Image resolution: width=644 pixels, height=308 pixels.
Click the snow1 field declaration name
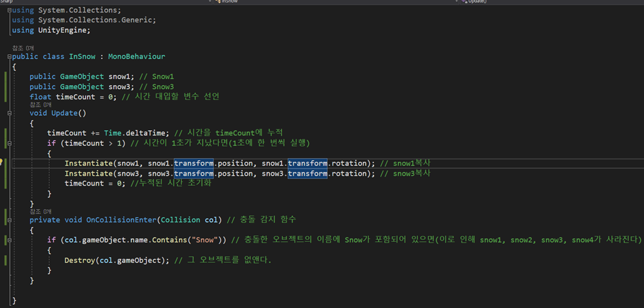click(x=120, y=77)
